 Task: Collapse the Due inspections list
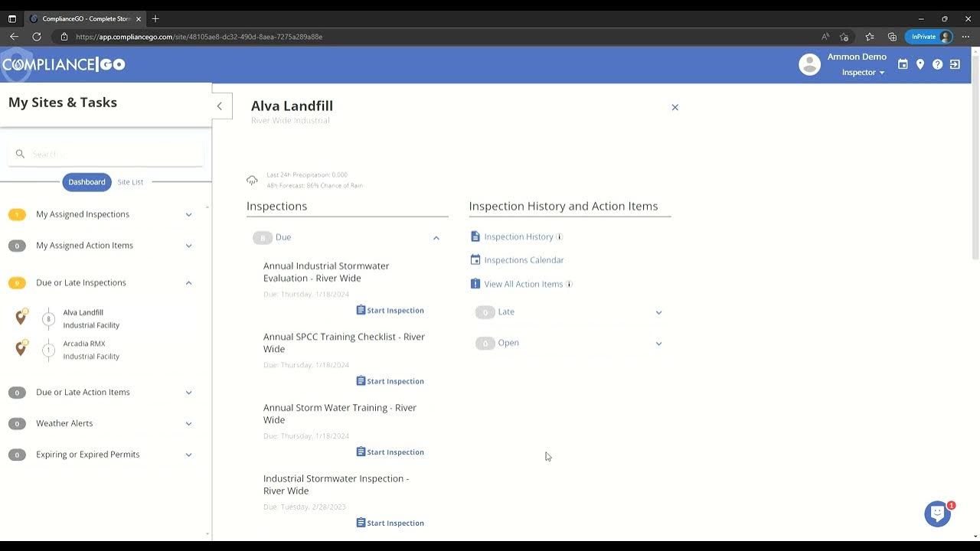(436, 238)
